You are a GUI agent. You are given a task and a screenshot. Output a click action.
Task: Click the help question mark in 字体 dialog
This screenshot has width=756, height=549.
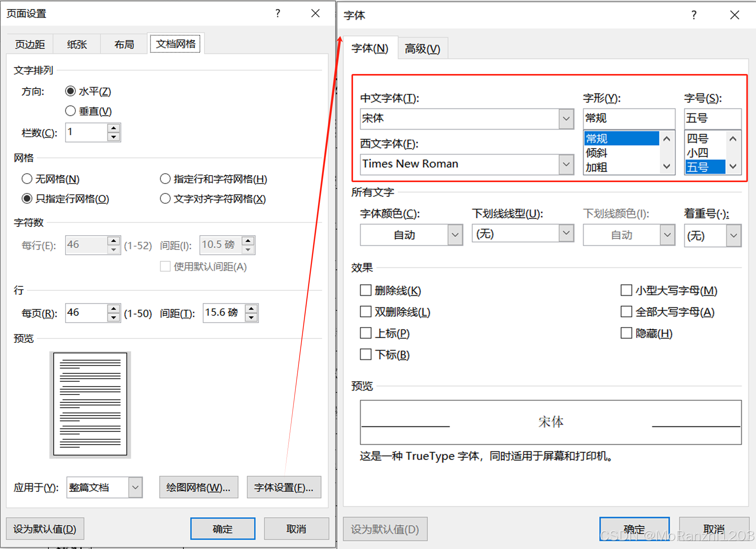point(694,15)
